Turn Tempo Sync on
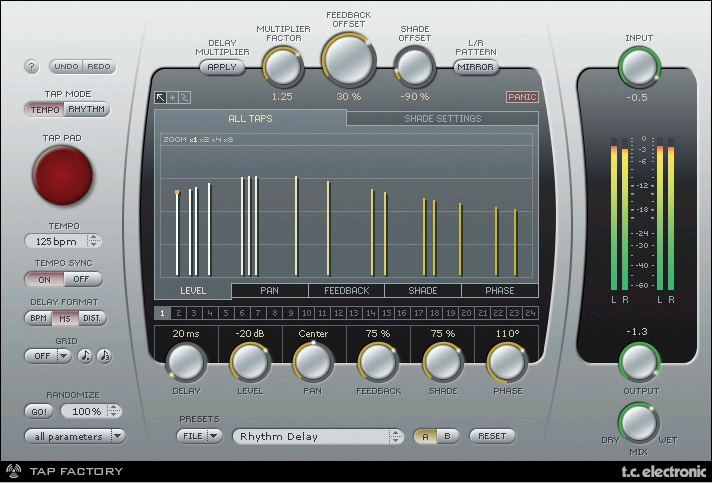The width and height of the screenshot is (712, 483). pyautogui.click(x=44, y=279)
